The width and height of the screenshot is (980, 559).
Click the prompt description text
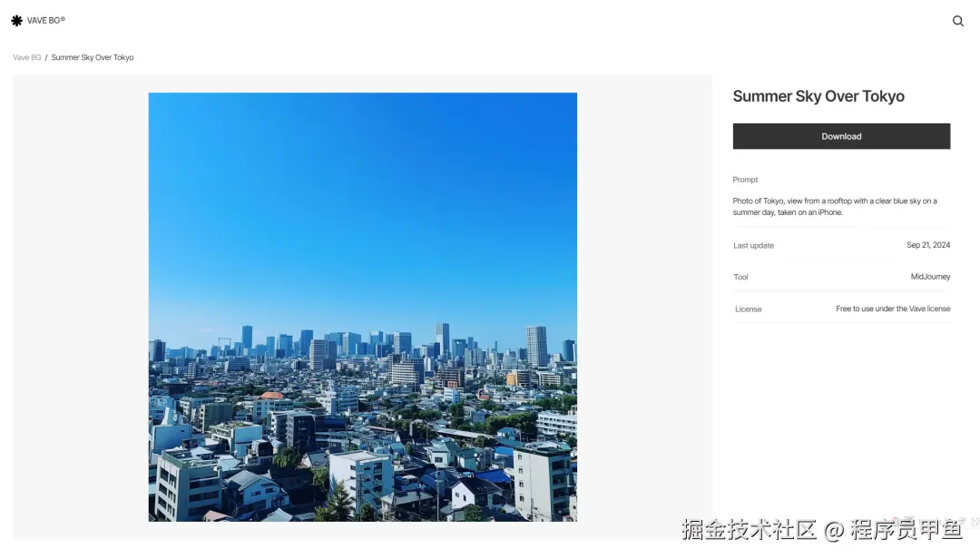coord(835,206)
